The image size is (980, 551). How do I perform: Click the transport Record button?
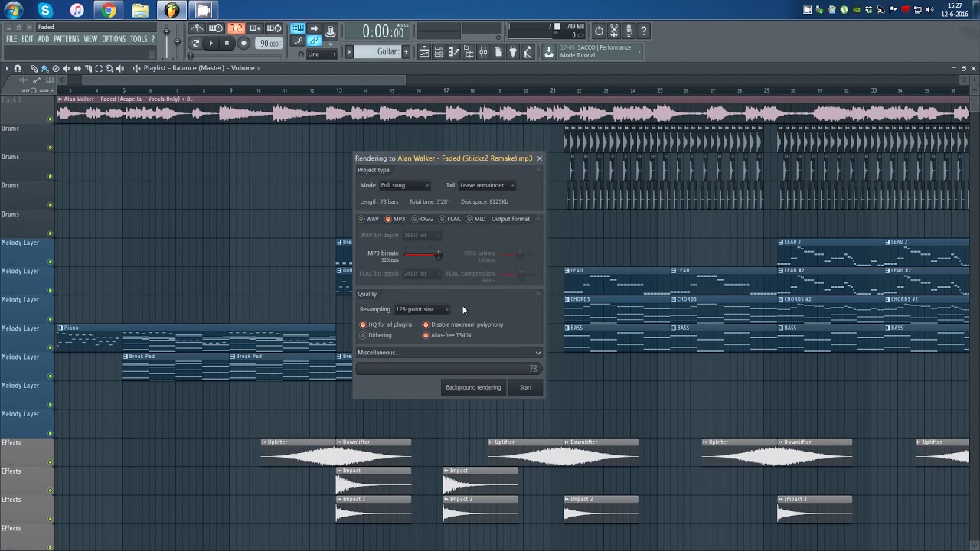(243, 44)
